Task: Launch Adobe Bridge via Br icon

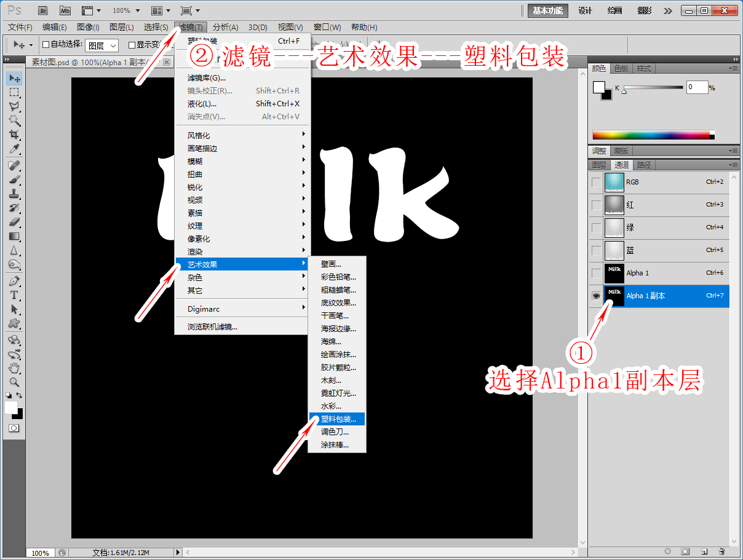Action: pyautogui.click(x=42, y=10)
